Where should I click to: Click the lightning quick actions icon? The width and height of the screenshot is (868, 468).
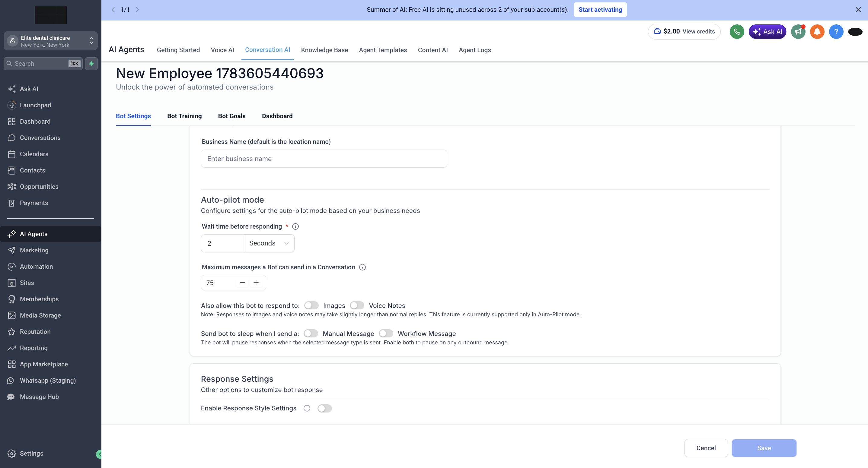coord(91,64)
